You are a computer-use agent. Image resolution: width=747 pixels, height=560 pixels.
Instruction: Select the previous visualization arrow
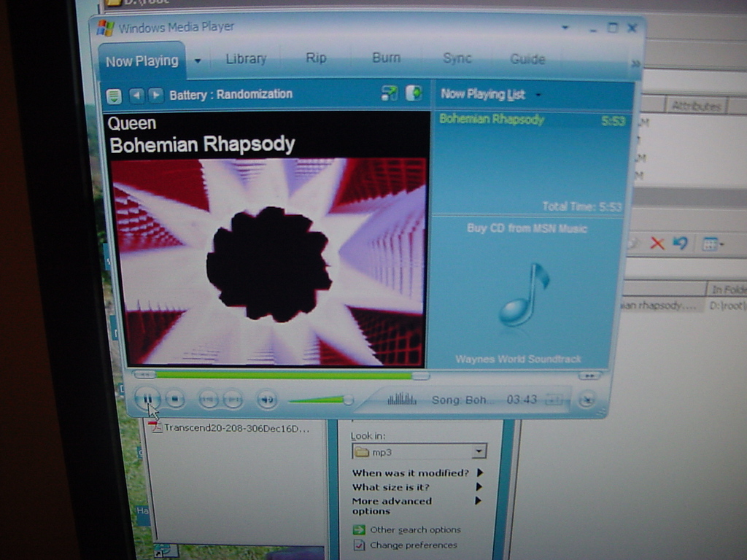[x=136, y=96]
